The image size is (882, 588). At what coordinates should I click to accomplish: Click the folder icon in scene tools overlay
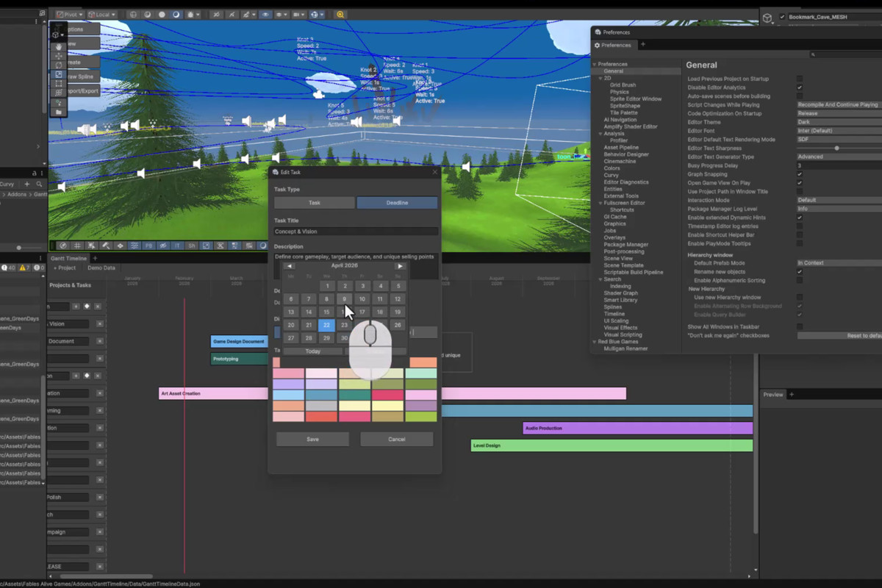click(x=59, y=112)
